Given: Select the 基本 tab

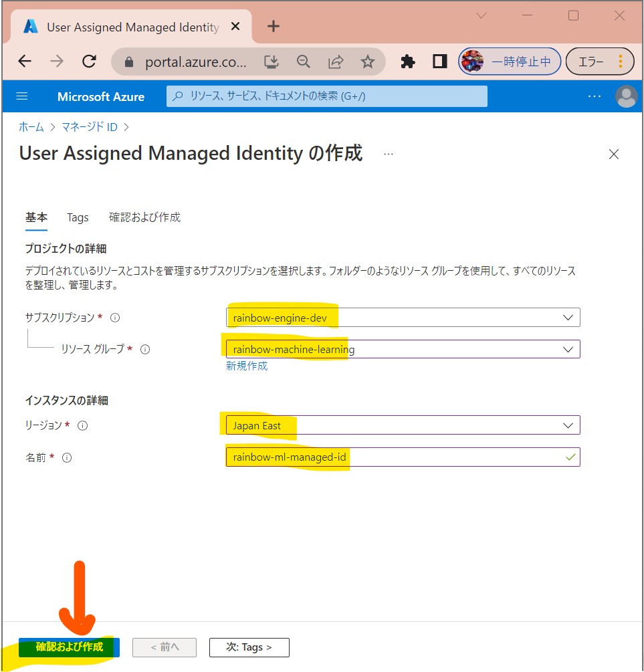Looking at the screenshot, I should tap(36, 218).
